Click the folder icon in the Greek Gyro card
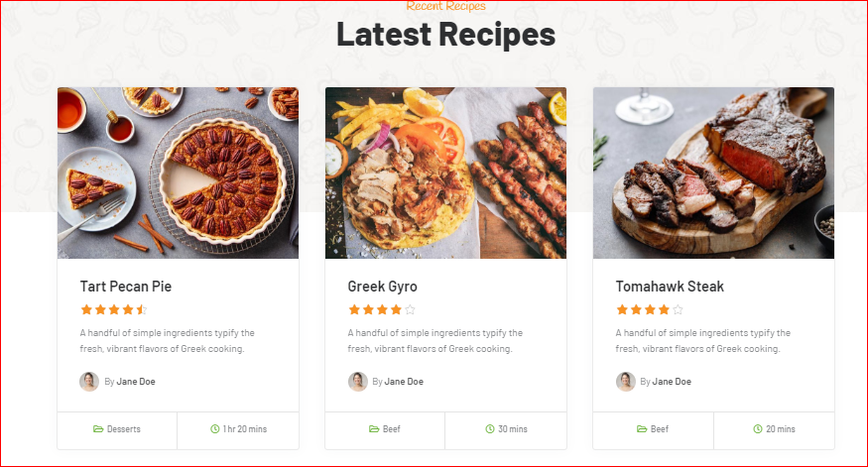This screenshot has width=868, height=467. 374,428
